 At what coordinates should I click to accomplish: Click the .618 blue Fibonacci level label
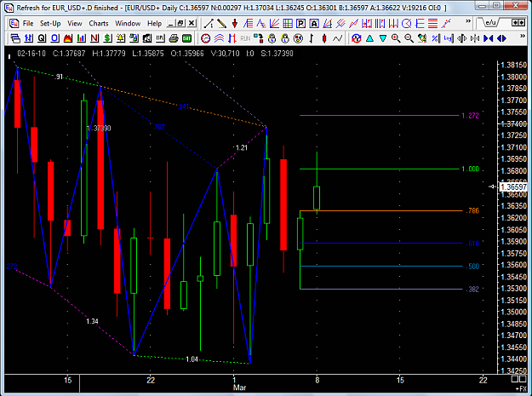coord(472,244)
